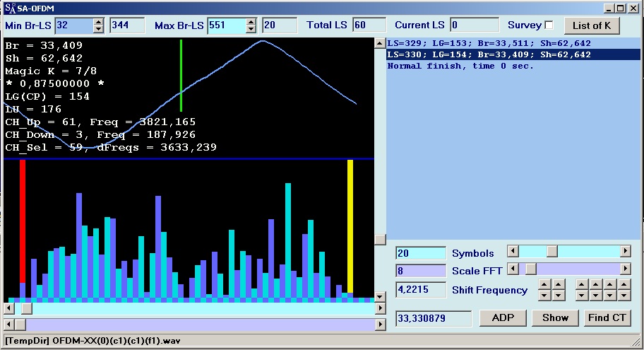The image size is (644, 350).
Task: Click the Scale FFT slider left arrow
Action: tap(513, 269)
